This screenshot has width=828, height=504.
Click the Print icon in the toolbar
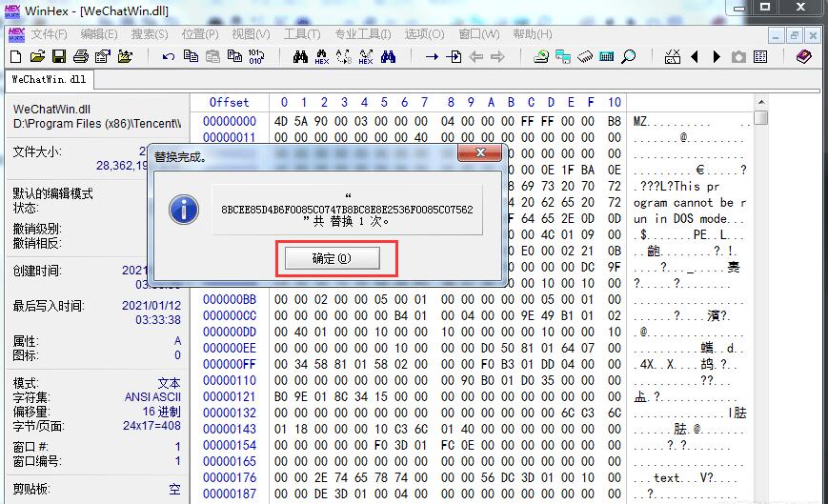(x=80, y=57)
